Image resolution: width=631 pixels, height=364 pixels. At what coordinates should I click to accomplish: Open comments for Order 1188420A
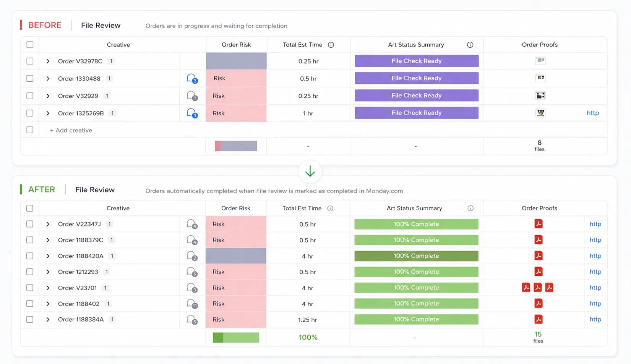[192, 256]
